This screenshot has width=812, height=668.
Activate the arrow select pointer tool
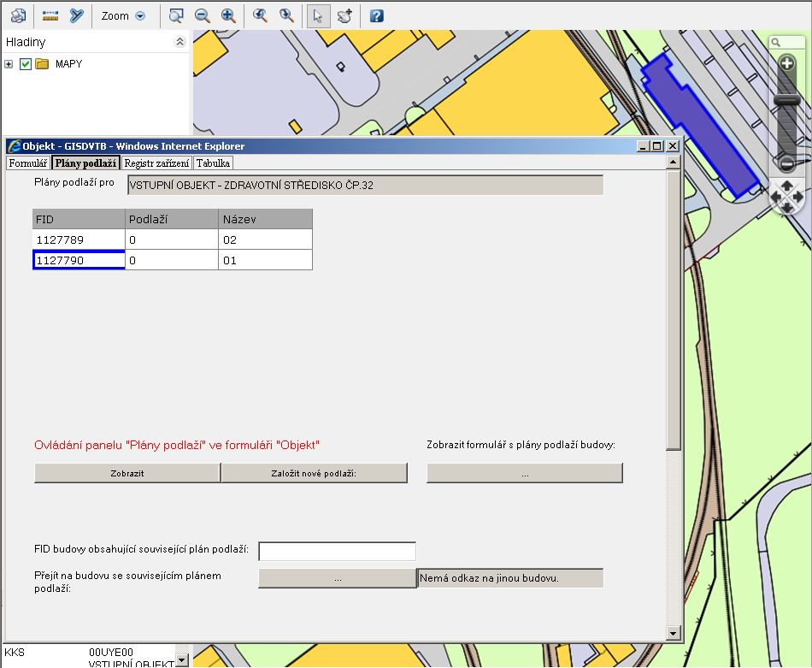[318, 16]
